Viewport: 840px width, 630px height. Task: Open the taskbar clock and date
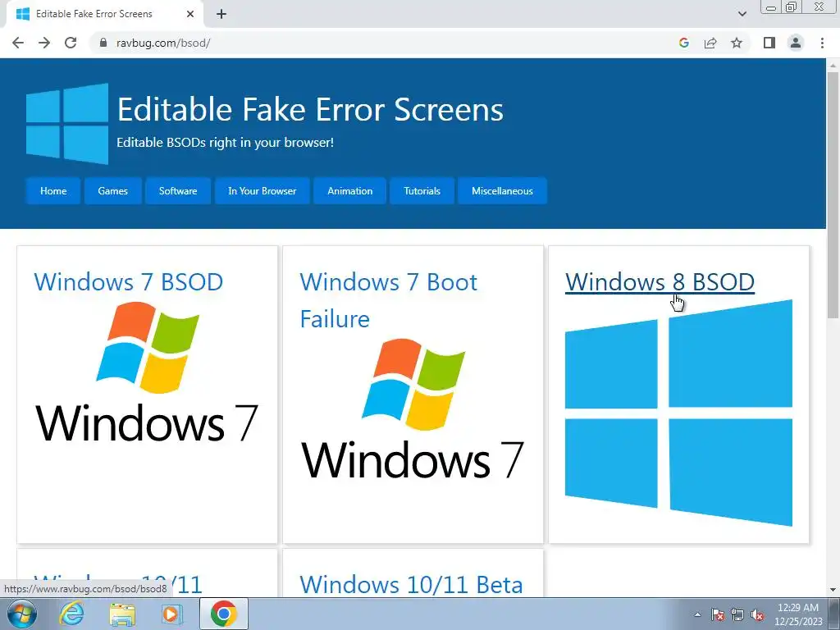[797, 614]
